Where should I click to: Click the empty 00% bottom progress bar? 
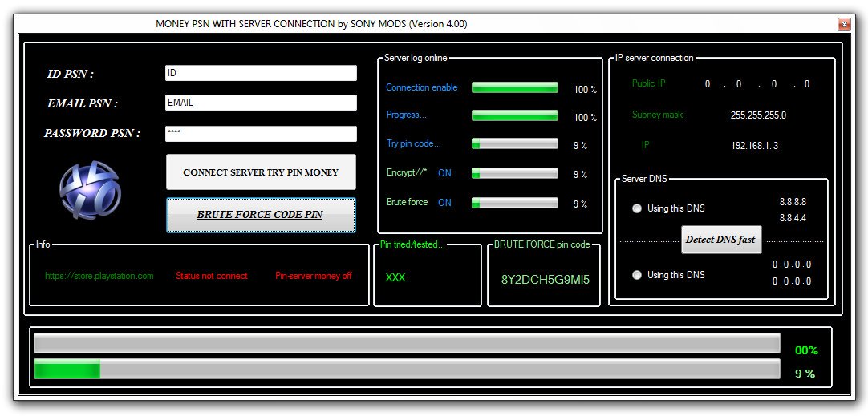pyautogui.click(x=407, y=343)
